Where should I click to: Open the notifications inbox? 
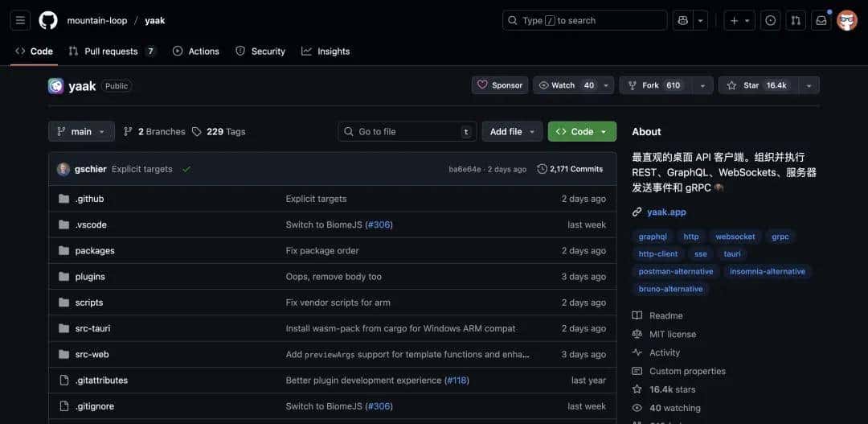click(x=821, y=20)
